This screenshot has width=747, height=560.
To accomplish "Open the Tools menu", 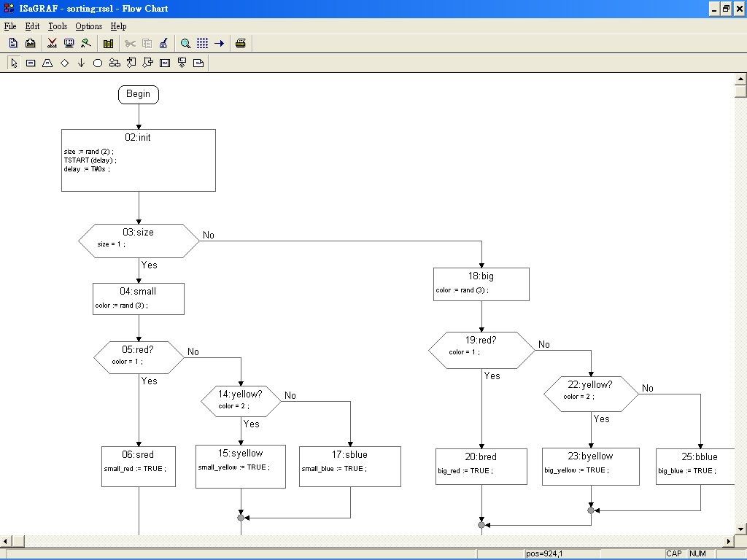I will coord(57,26).
